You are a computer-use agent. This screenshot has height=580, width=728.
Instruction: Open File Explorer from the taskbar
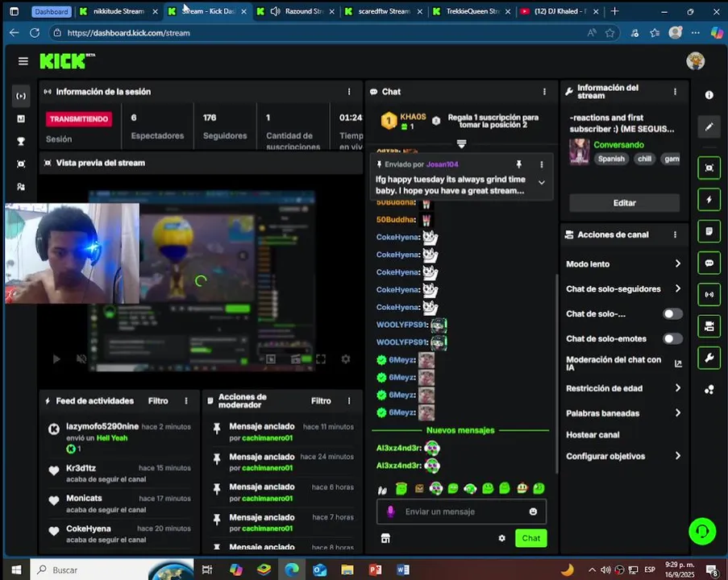347,570
